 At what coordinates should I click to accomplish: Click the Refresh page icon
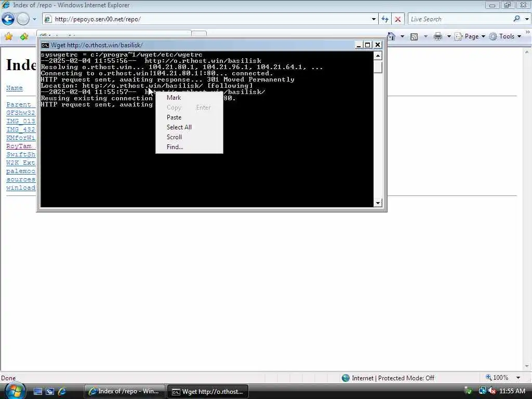pos(385,19)
